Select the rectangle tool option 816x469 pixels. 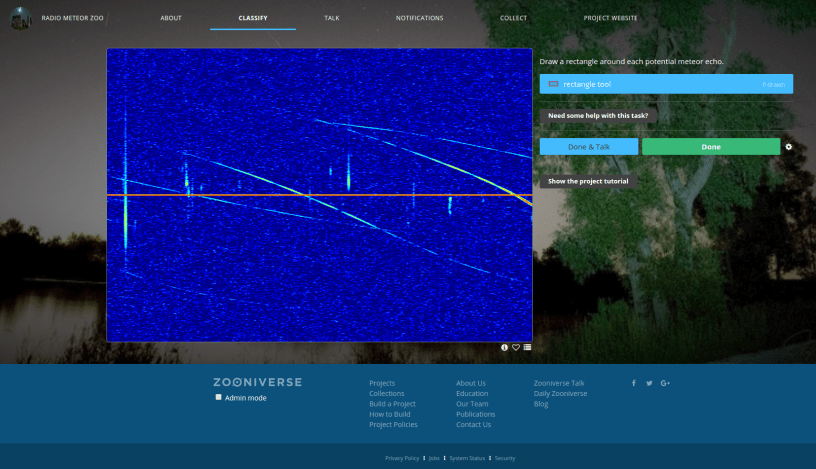pos(666,84)
